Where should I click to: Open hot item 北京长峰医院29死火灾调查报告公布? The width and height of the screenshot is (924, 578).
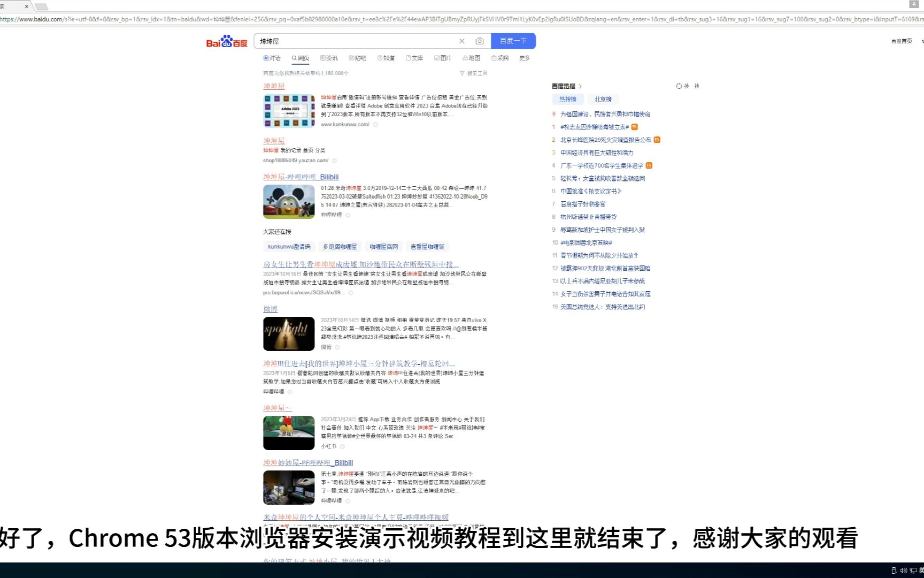[605, 140]
